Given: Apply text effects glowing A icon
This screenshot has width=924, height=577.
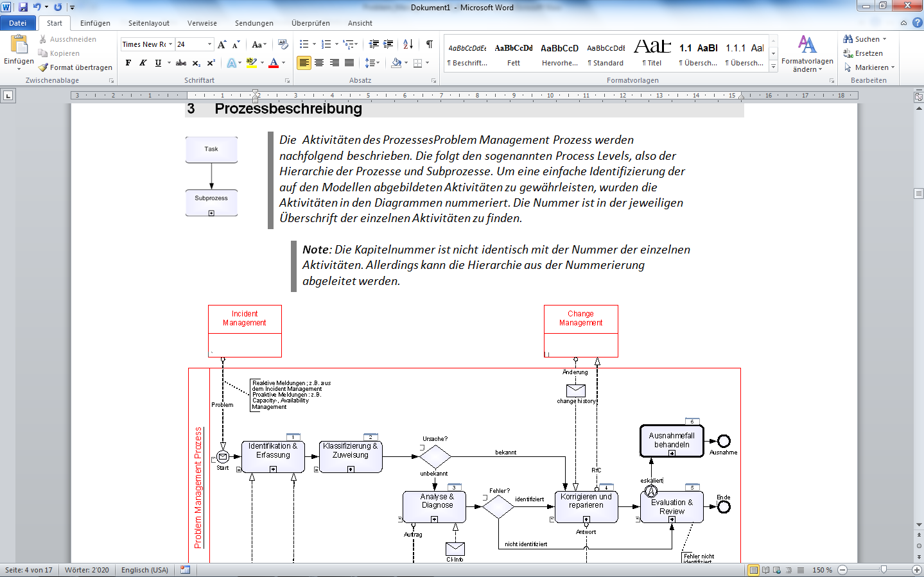Looking at the screenshot, I should coord(231,63).
